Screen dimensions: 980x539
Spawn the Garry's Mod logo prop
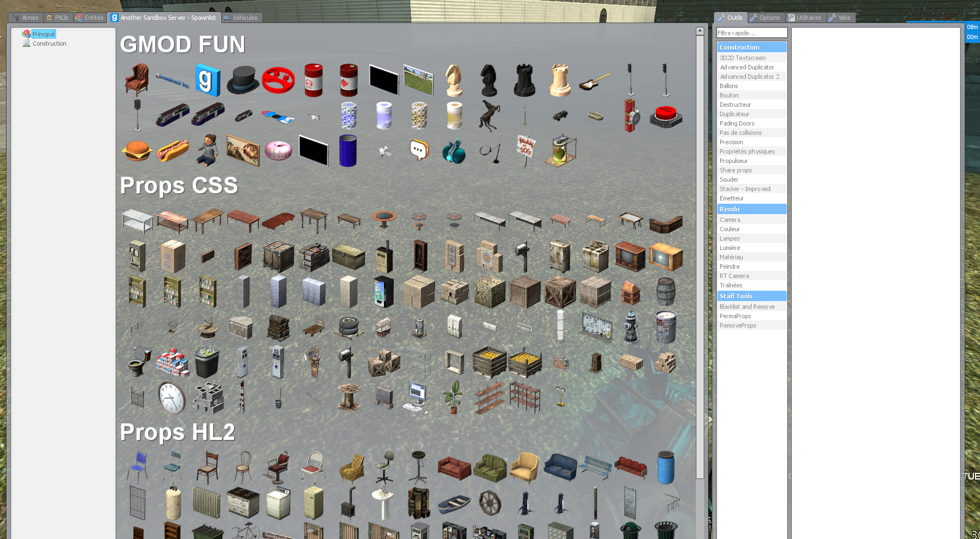[x=208, y=79]
